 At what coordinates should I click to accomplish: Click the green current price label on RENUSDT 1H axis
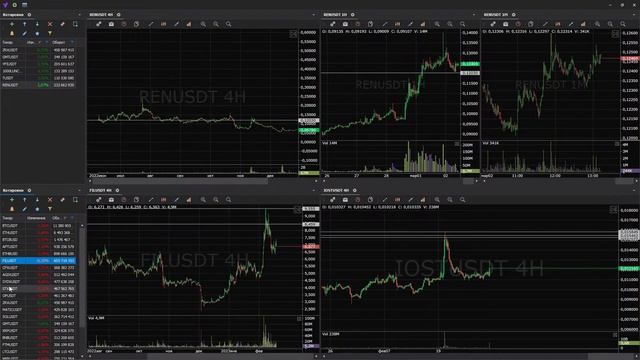coord(470,64)
